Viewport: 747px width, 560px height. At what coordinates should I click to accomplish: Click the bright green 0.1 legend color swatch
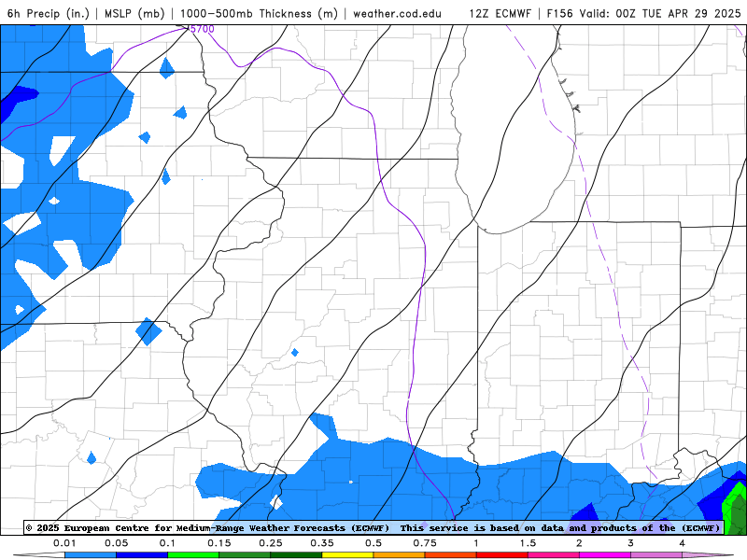click(x=193, y=555)
